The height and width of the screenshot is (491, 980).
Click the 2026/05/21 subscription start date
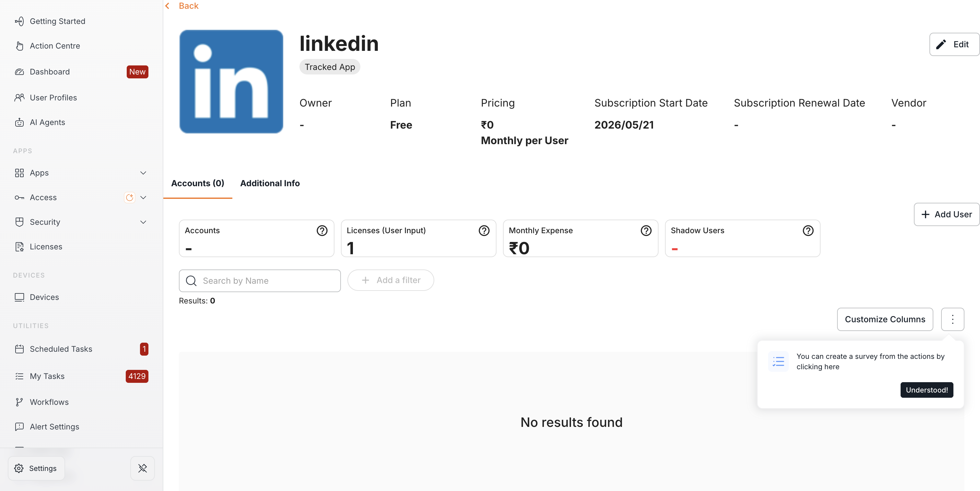click(624, 125)
